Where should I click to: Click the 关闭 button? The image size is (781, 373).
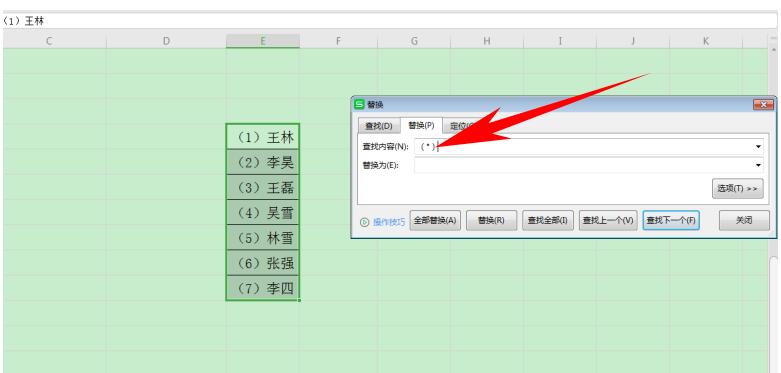(744, 221)
